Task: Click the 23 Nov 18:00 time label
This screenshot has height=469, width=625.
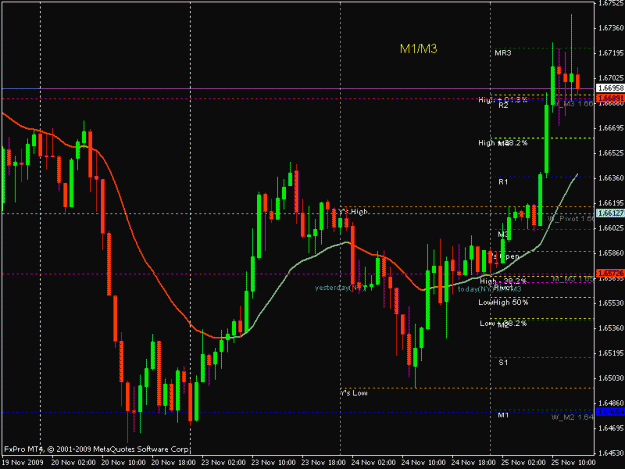Action: coord(323,462)
